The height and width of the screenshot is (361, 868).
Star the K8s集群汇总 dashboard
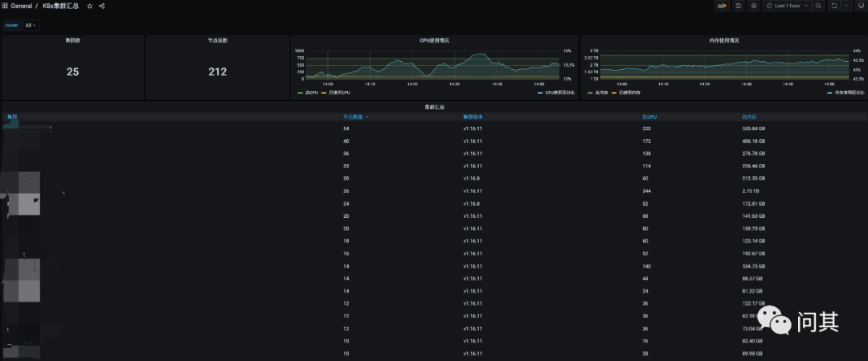[89, 6]
